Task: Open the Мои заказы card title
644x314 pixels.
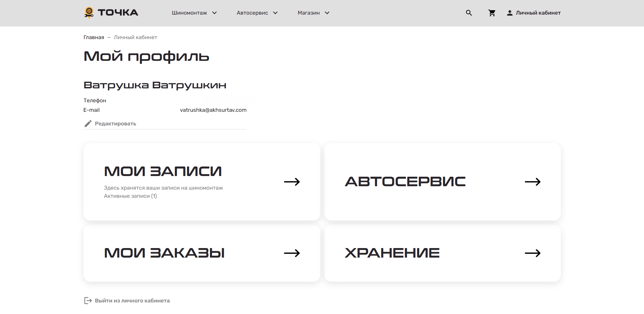Action: [164, 253]
